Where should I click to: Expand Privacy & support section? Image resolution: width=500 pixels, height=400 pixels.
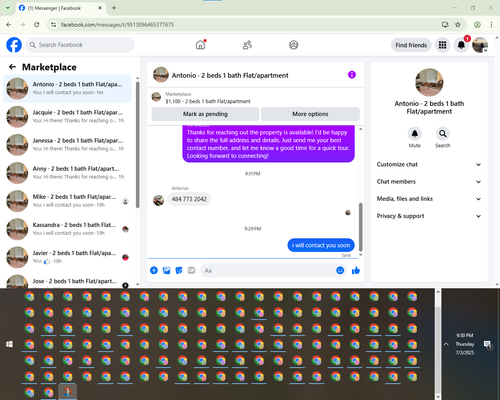pyautogui.click(x=429, y=216)
